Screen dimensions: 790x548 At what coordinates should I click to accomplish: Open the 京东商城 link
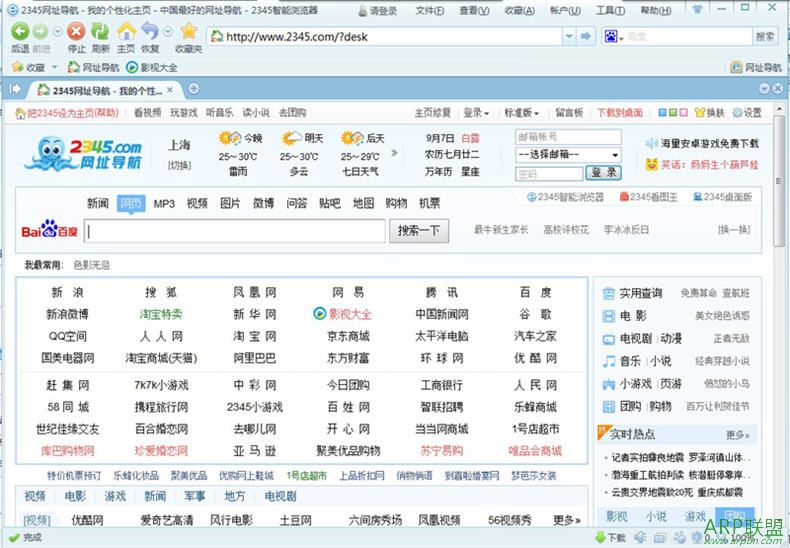pyautogui.click(x=348, y=336)
